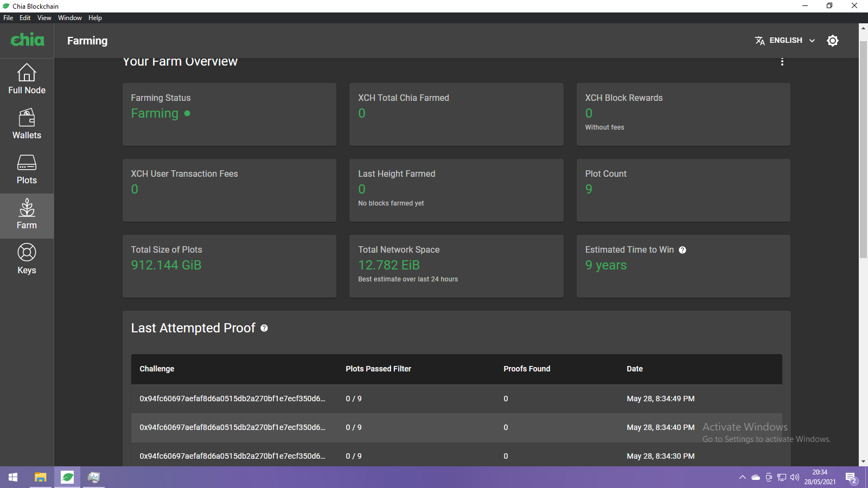This screenshot has height=488, width=868.
Task: Click the 9 years estimate value
Action: tap(606, 265)
